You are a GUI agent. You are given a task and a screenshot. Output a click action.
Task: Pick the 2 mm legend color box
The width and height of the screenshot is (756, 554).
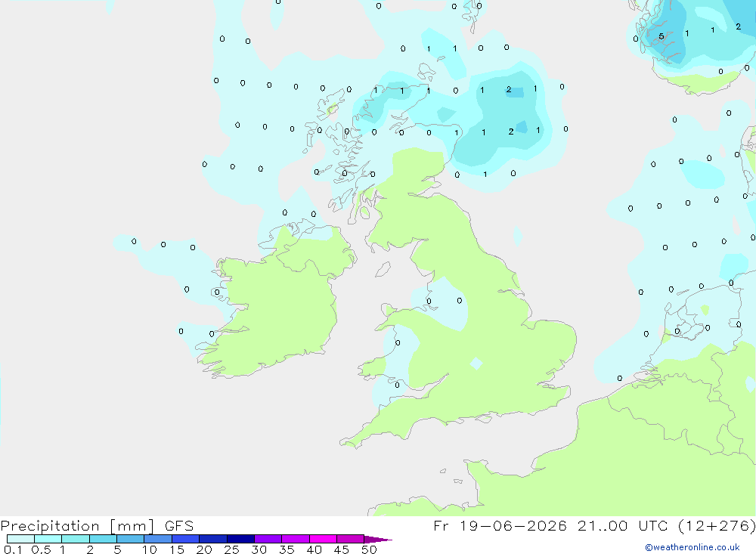103,539
